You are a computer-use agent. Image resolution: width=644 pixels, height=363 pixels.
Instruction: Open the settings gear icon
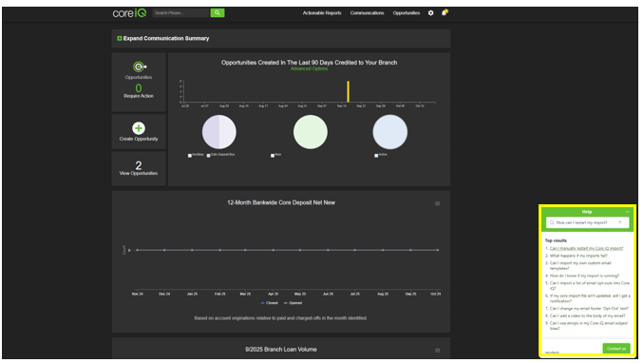pos(431,13)
